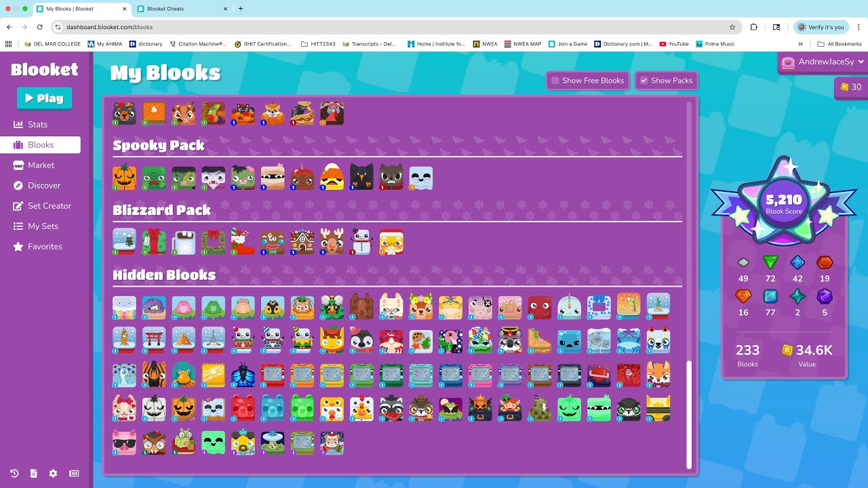Screen dimensions: 868x488
Task: Select the Penguin hidden blook
Action: [x=361, y=340]
